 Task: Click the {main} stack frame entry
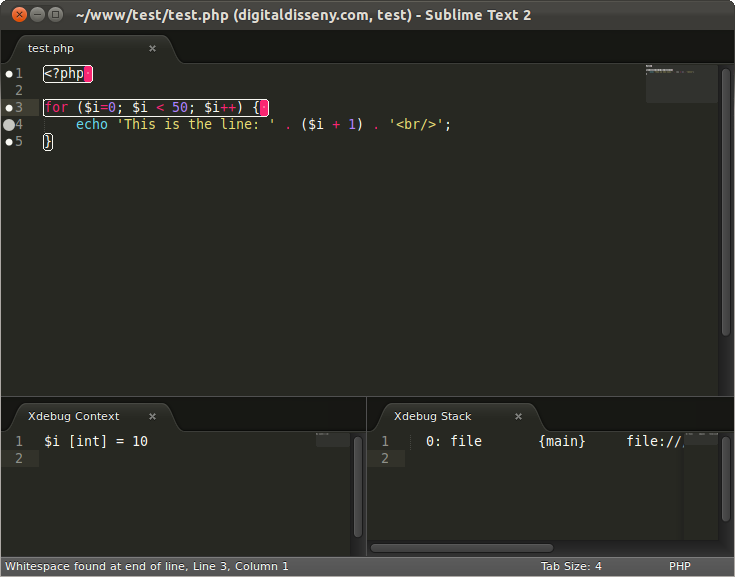(561, 441)
